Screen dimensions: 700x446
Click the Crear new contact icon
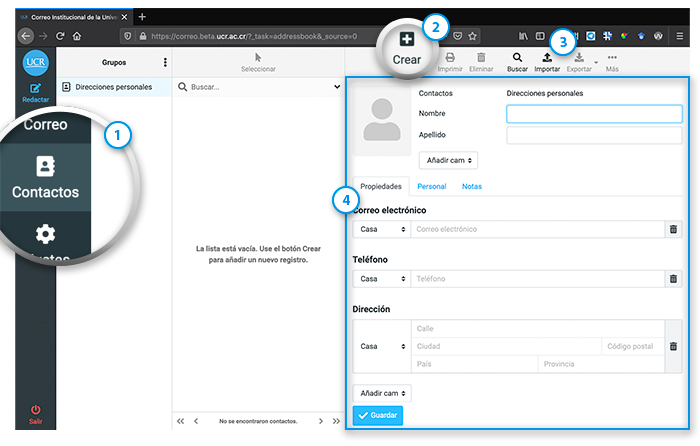407,41
